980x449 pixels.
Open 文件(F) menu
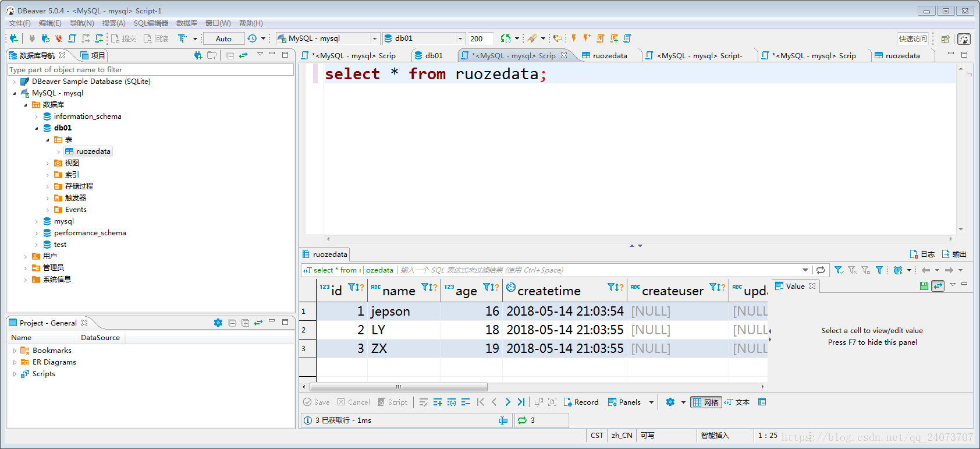pos(19,23)
